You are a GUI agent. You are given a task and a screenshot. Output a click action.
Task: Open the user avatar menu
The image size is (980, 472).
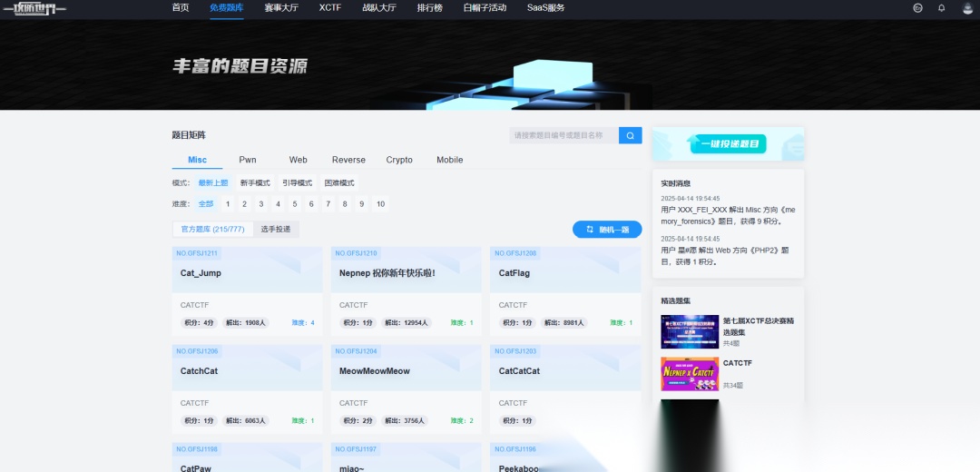click(x=967, y=8)
